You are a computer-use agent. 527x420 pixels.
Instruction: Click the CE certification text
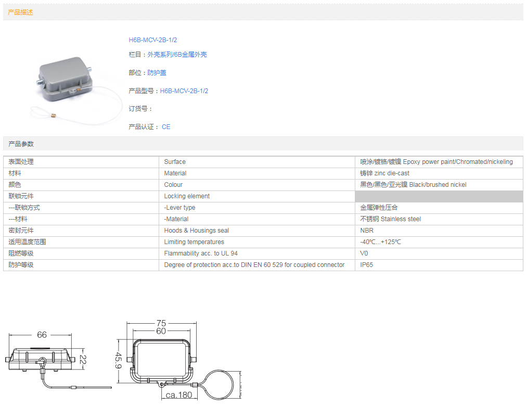click(x=166, y=127)
